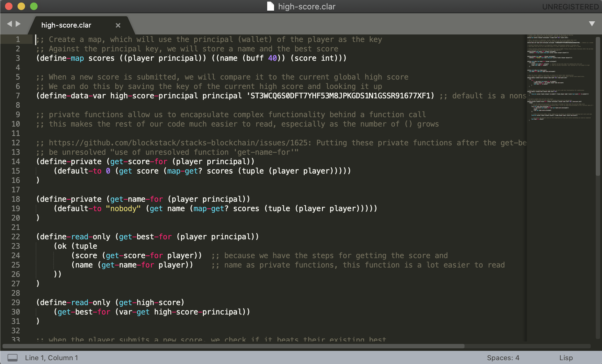Viewport: 602px width, 364px height.
Task: Open the Spaces: 4 indentation menu
Action: (x=503, y=358)
